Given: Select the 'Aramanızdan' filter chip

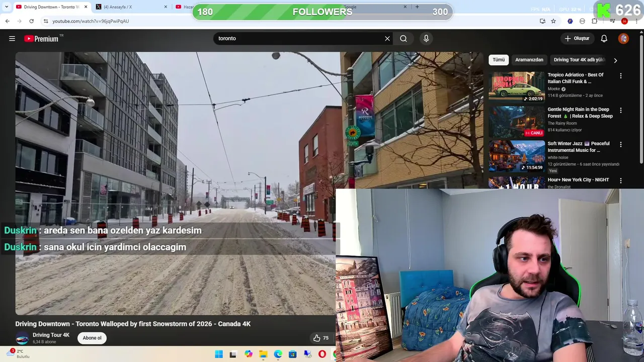Looking at the screenshot, I should [529, 60].
